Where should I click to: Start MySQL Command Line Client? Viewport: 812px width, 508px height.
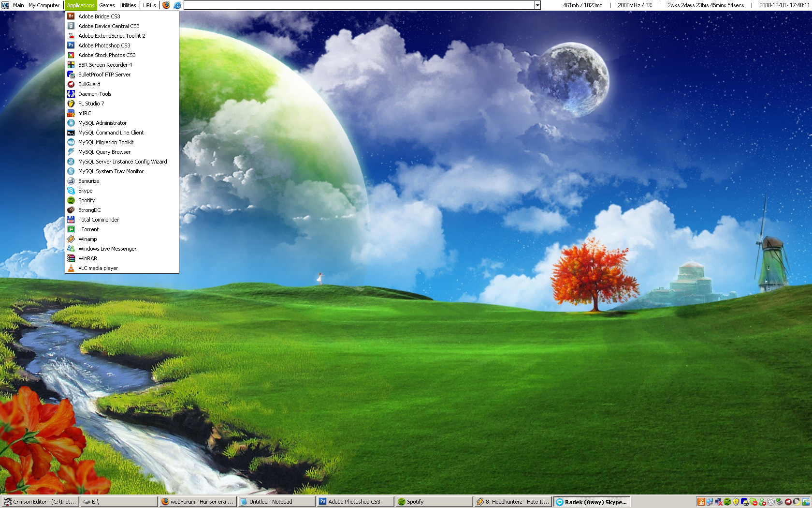tap(122, 133)
